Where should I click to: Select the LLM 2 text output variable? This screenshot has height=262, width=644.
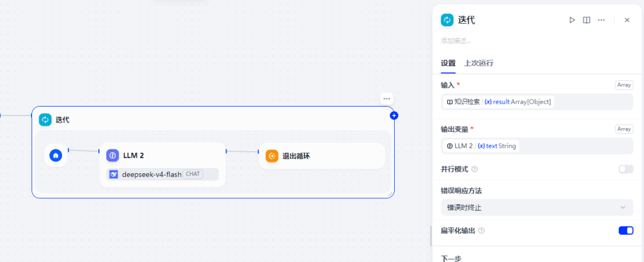click(481, 145)
